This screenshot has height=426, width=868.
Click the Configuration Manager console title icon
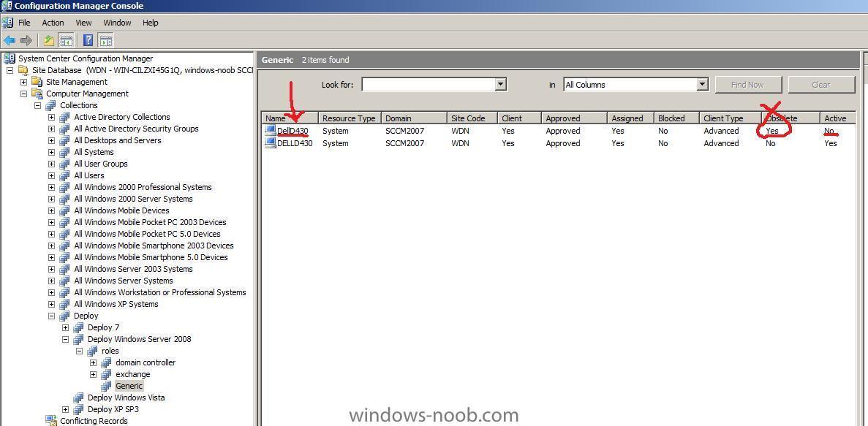[x=7, y=6]
